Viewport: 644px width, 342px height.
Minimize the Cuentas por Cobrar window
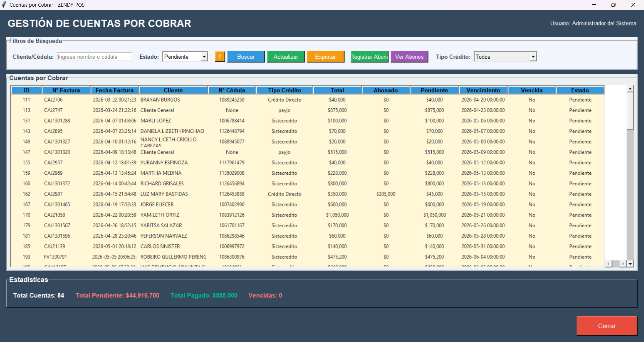click(594, 5)
